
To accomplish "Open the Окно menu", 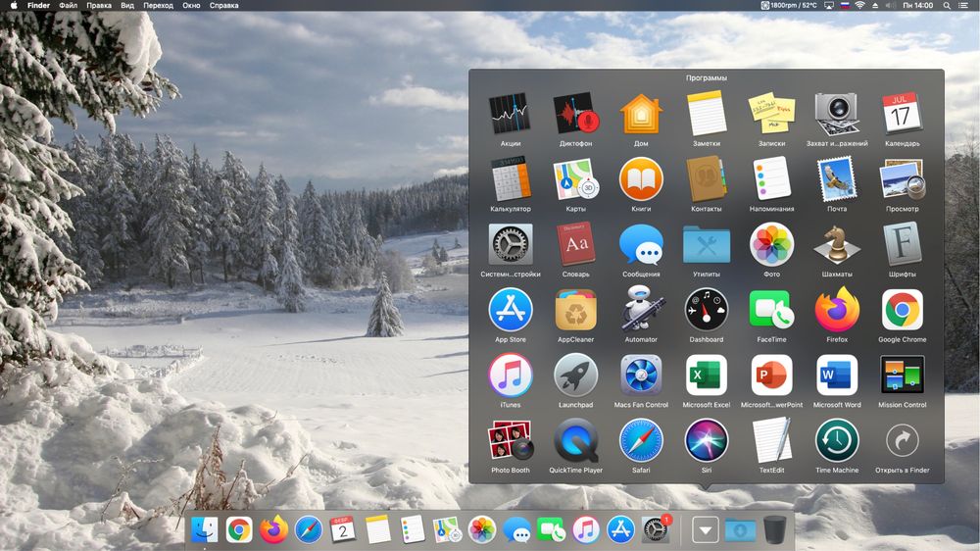I will tap(191, 6).
